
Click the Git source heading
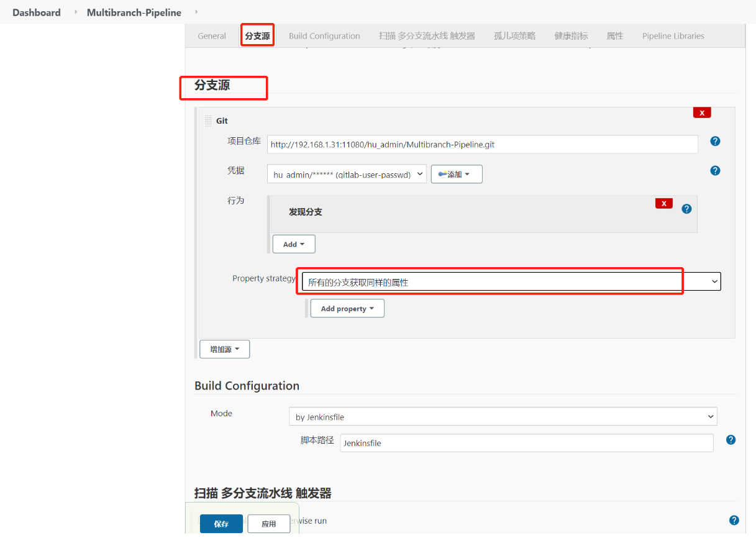pyautogui.click(x=222, y=121)
